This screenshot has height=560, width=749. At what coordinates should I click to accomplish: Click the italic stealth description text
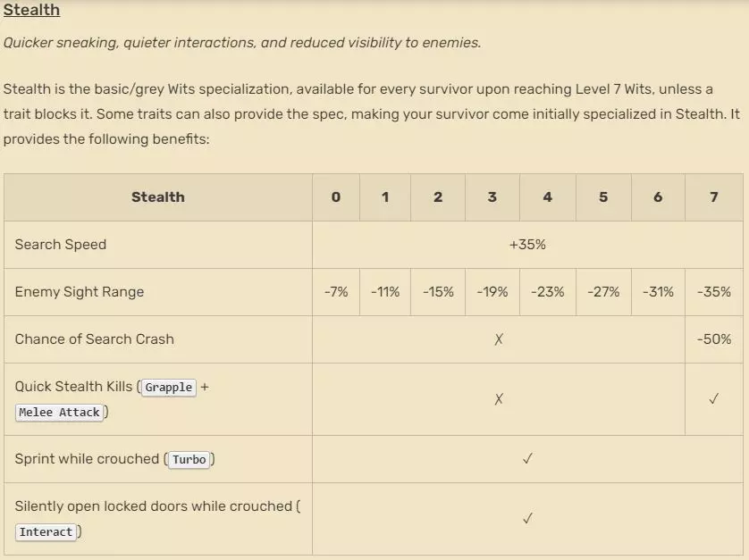(241, 43)
